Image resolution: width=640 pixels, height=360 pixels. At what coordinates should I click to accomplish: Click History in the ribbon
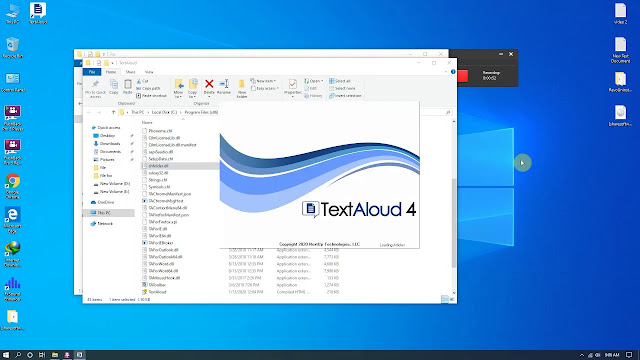click(313, 96)
